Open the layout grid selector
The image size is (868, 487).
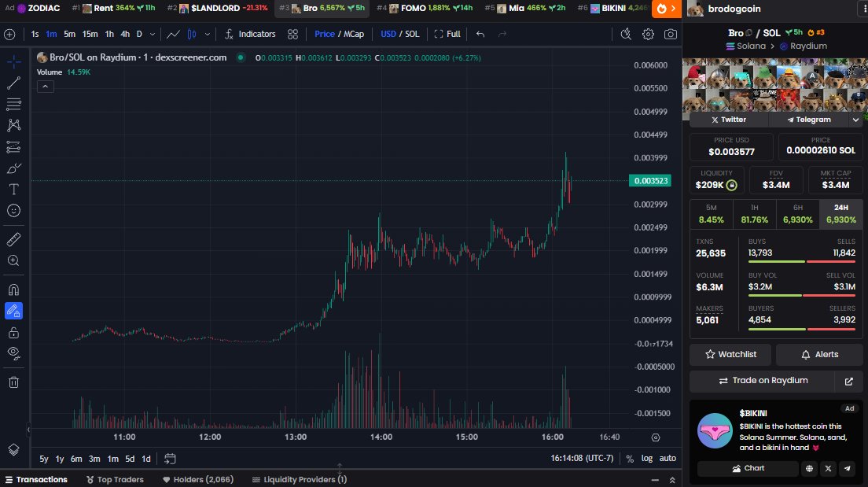coord(292,35)
